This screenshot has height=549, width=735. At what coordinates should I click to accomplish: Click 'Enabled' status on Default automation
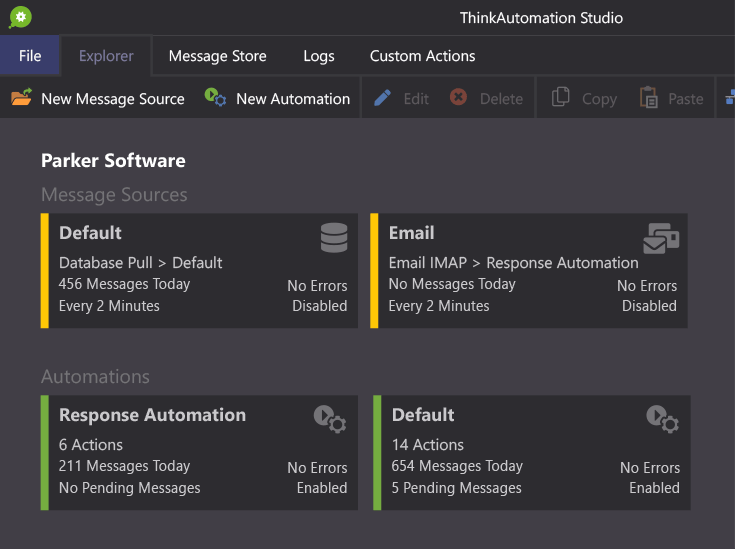[654, 488]
